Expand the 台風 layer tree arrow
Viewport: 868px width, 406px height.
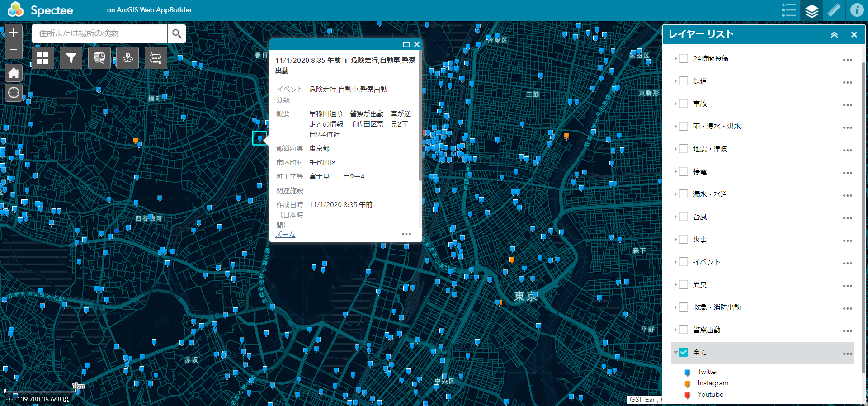(x=675, y=217)
